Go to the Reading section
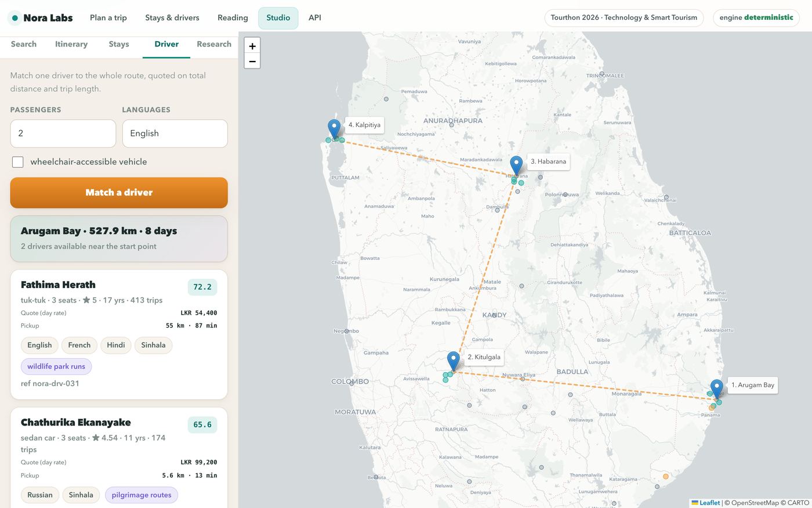The image size is (812, 508). pos(233,18)
